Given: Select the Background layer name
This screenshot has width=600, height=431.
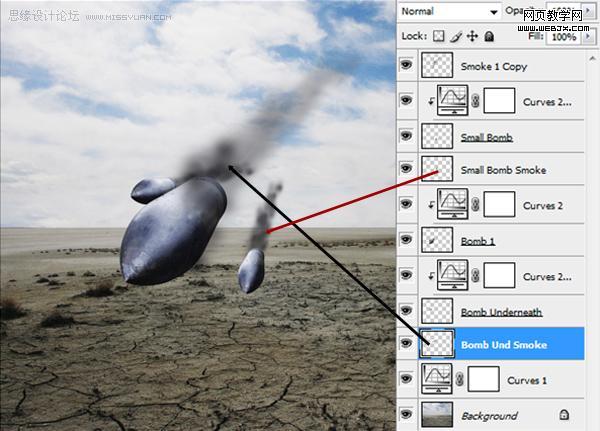Looking at the screenshot, I should point(489,416).
